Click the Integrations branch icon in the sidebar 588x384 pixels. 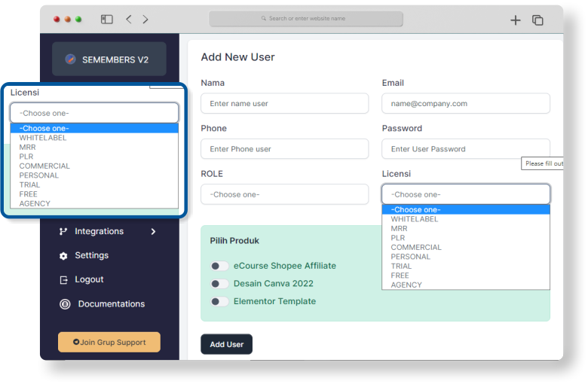[x=63, y=231]
